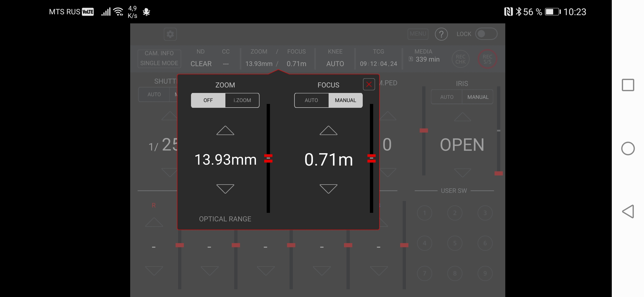Increase zoom with the up arrow
The height and width of the screenshot is (297, 644).
coord(225,131)
